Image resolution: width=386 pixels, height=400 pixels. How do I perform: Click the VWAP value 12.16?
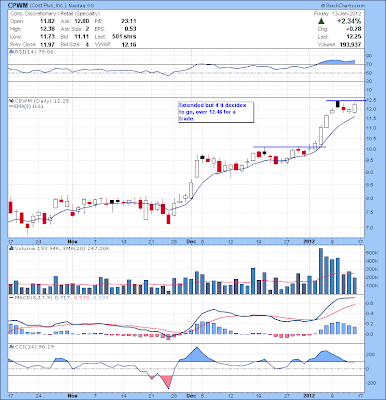point(129,44)
